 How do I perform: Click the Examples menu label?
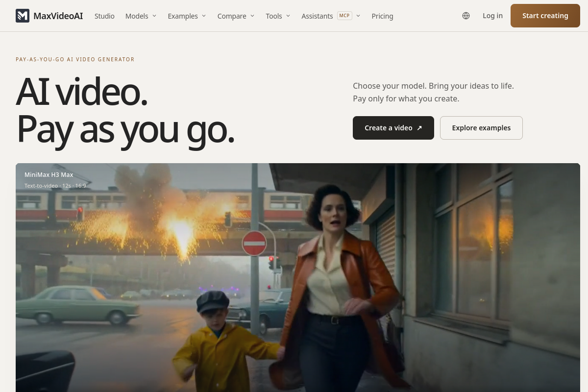click(x=183, y=16)
